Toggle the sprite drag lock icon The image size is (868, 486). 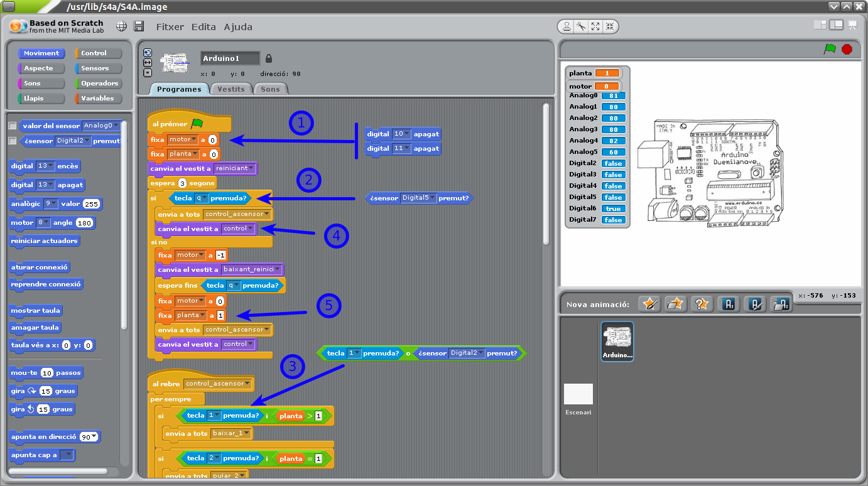tap(269, 58)
